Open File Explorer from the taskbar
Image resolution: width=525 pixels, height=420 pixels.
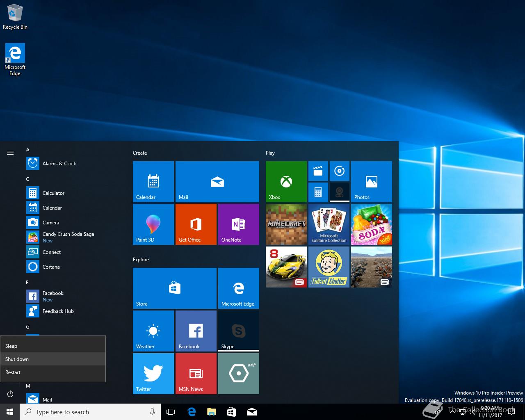click(212, 412)
